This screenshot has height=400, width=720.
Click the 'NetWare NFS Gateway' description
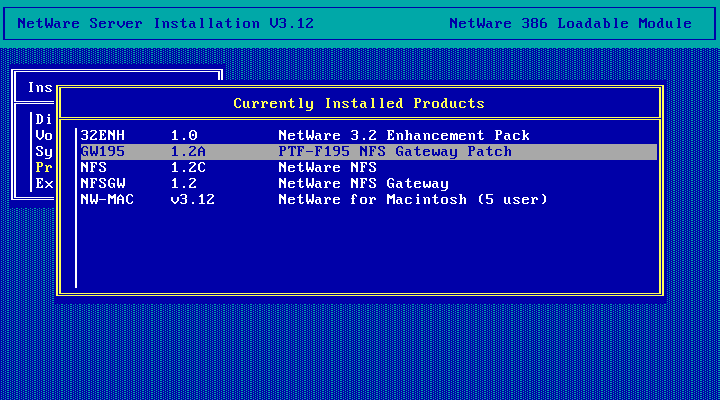tap(363, 184)
